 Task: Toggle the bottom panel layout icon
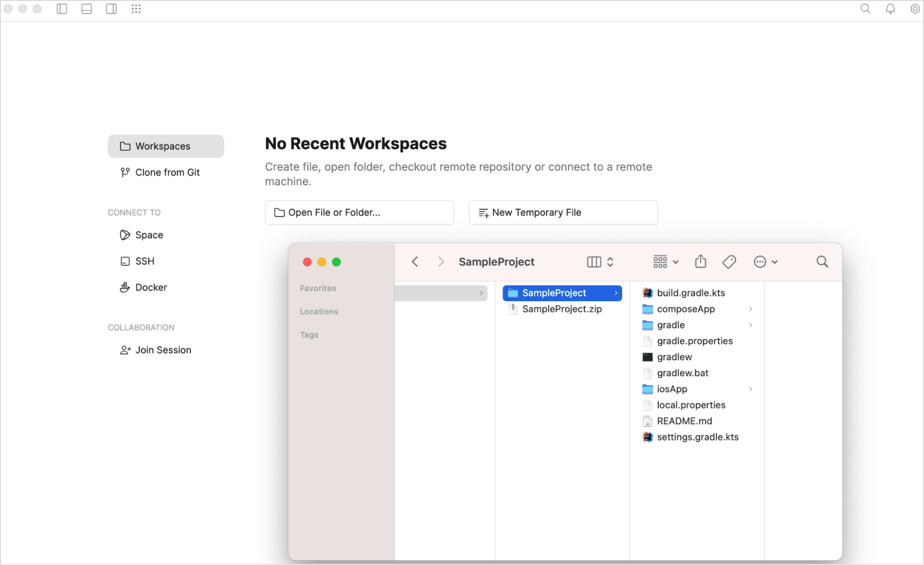click(86, 9)
